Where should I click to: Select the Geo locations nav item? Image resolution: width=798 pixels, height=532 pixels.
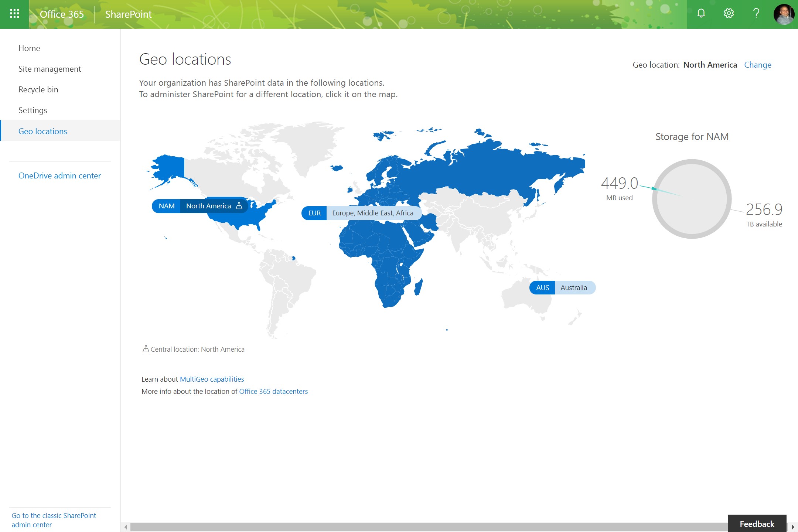tap(42, 131)
